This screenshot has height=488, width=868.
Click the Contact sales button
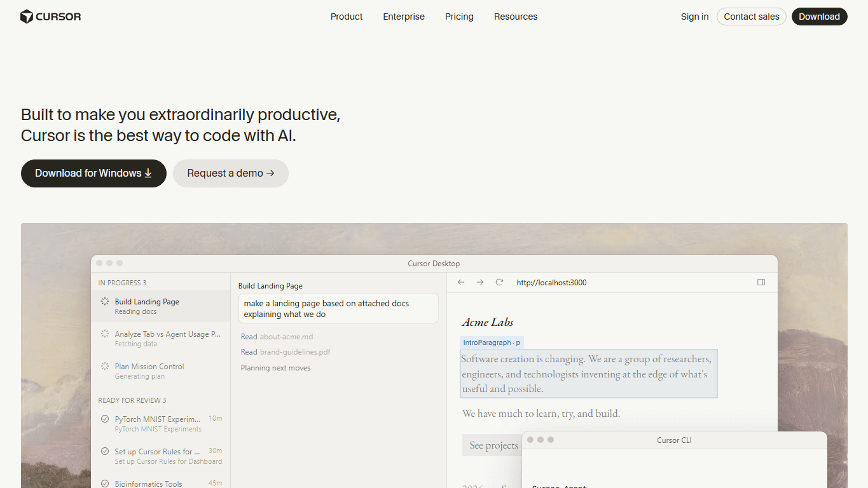point(752,17)
